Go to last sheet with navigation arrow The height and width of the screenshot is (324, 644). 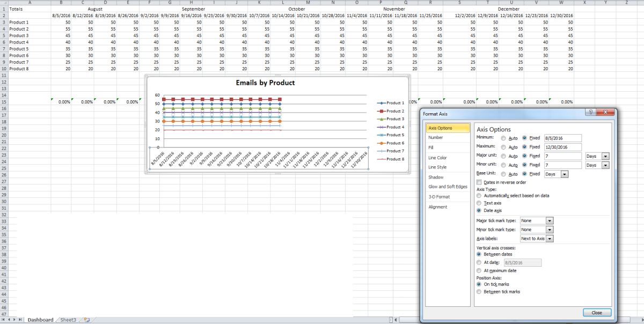click(x=20, y=320)
